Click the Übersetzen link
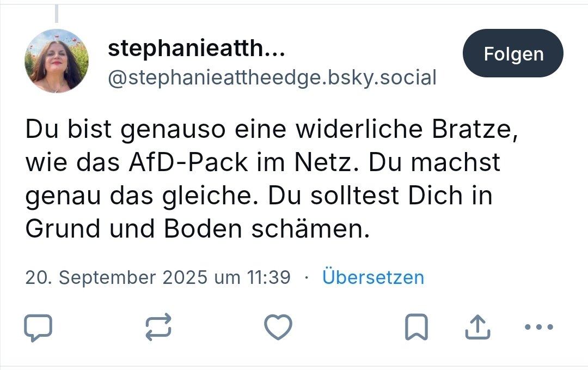 [373, 277]
